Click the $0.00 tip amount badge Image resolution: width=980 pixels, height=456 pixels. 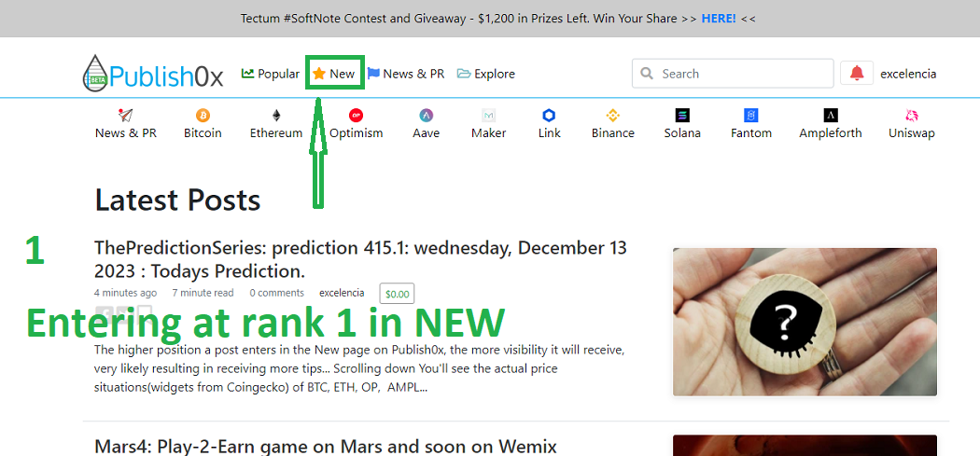pyautogui.click(x=397, y=294)
